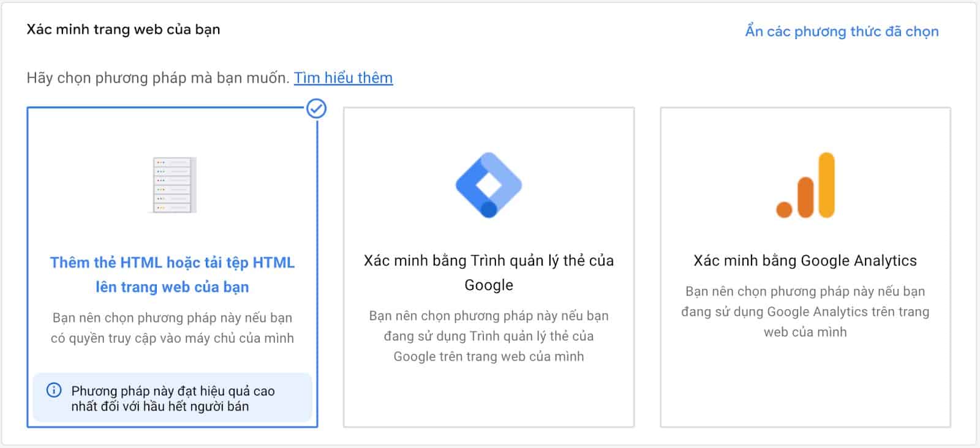980x448 pixels.
Task: Click the Tag Manager card description text
Action: (488, 336)
